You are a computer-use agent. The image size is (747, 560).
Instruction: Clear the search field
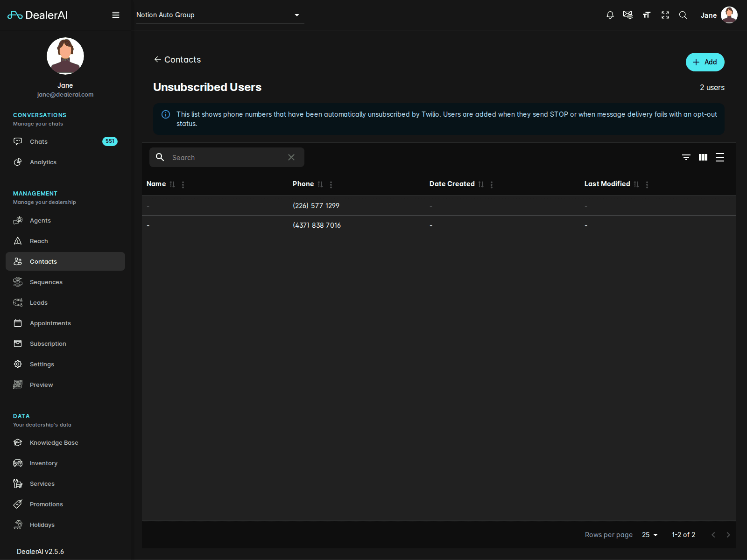[291, 157]
